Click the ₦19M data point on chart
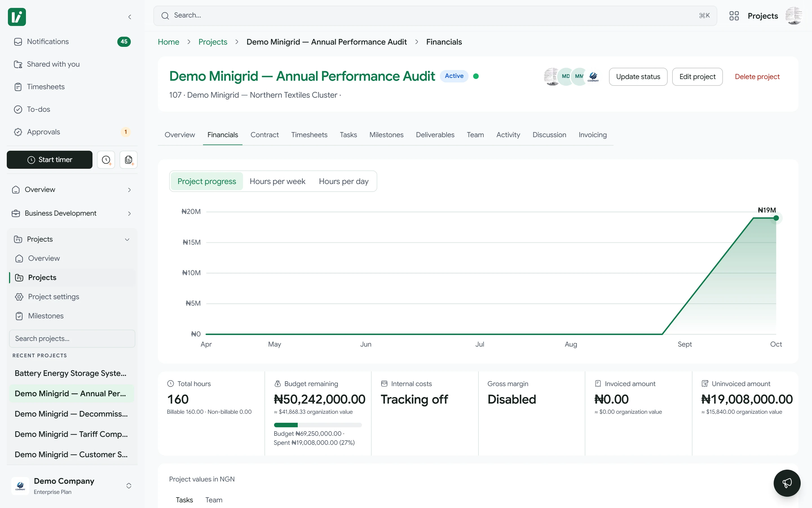This screenshot has width=812, height=508. tap(776, 218)
